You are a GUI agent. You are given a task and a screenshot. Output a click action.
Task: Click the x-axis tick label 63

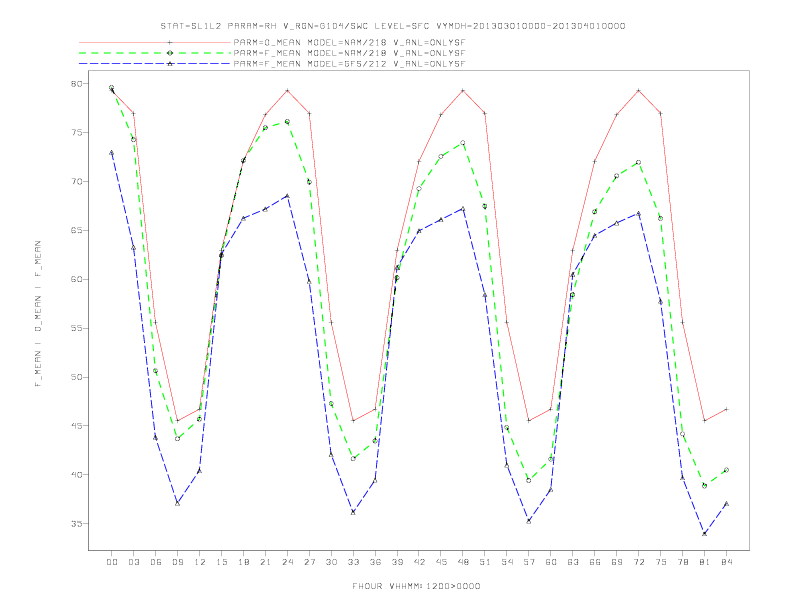[x=573, y=562]
